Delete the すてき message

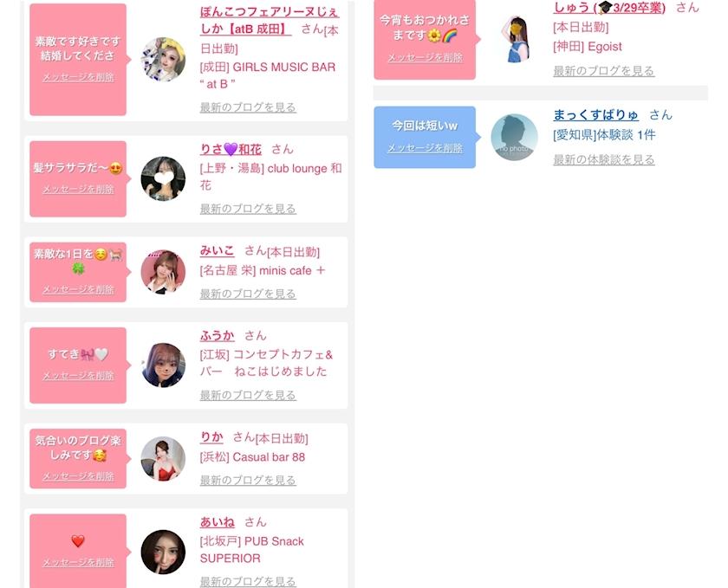click(79, 376)
